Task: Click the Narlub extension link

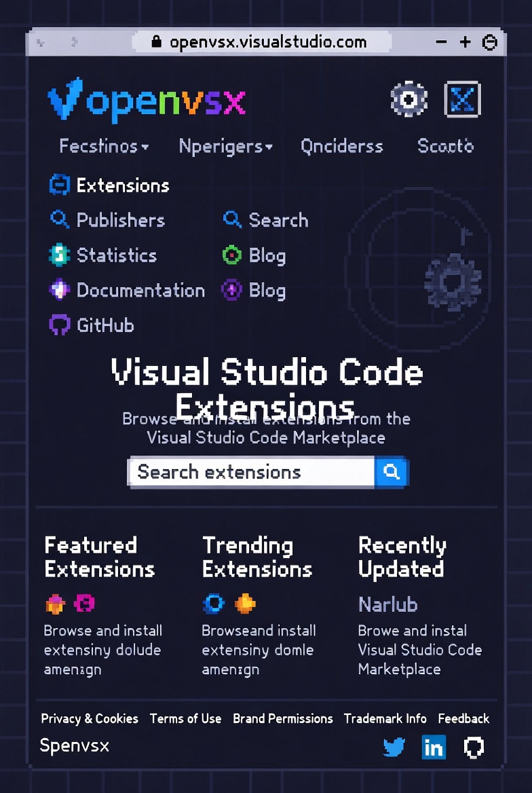Action: 388,604
